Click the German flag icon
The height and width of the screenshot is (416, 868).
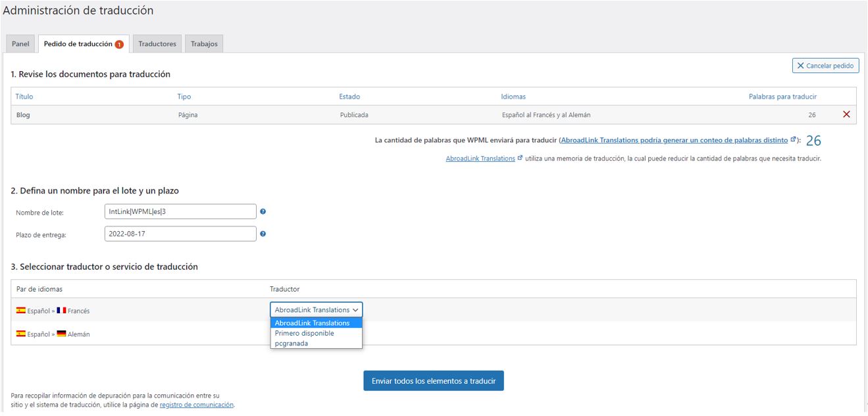61,334
